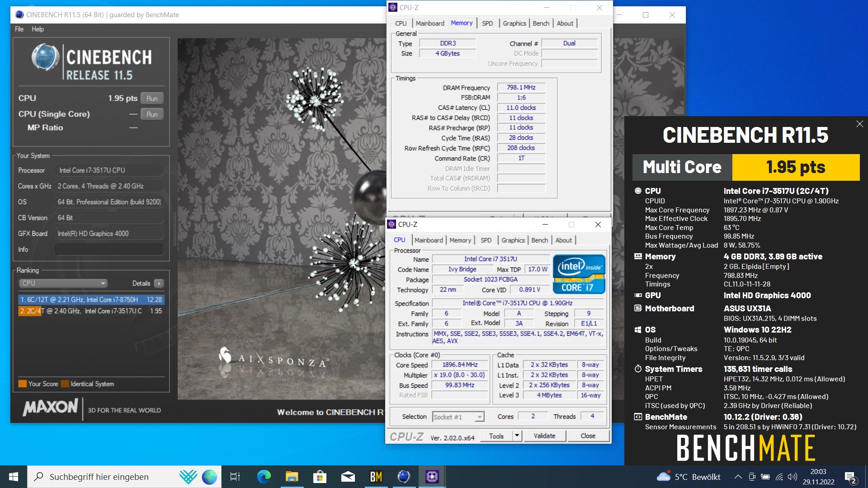Switch to Memory tab in lower CPU-Z window
The image size is (868, 488).
[x=460, y=240]
